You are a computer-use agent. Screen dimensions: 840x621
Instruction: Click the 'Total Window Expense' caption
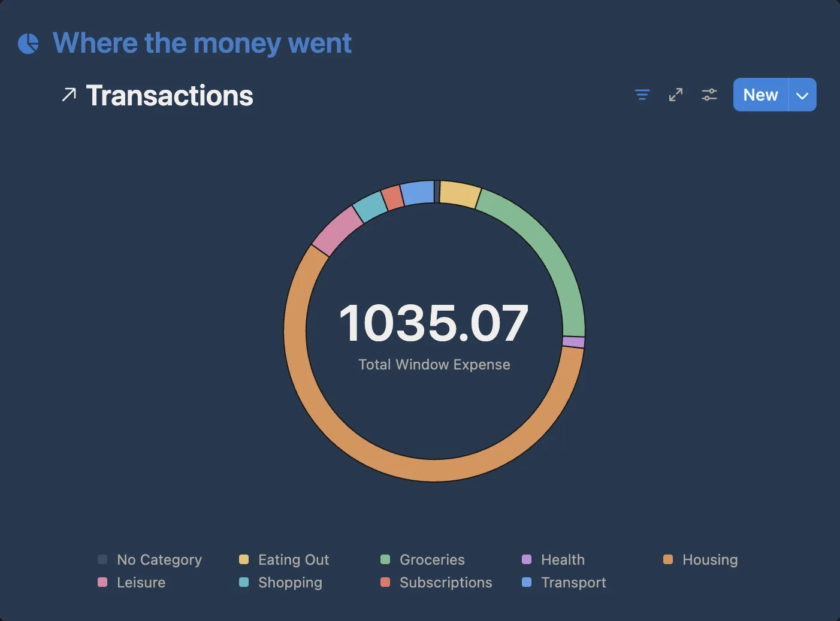point(434,365)
